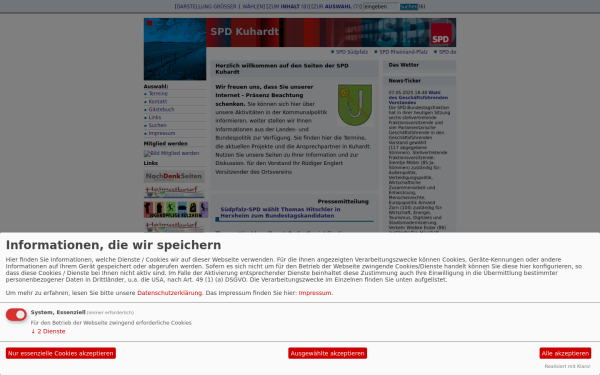This screenshot has height=375, width=600.
Task: Expand the 2 Dienste list
Action: click(x=48, y=331)
